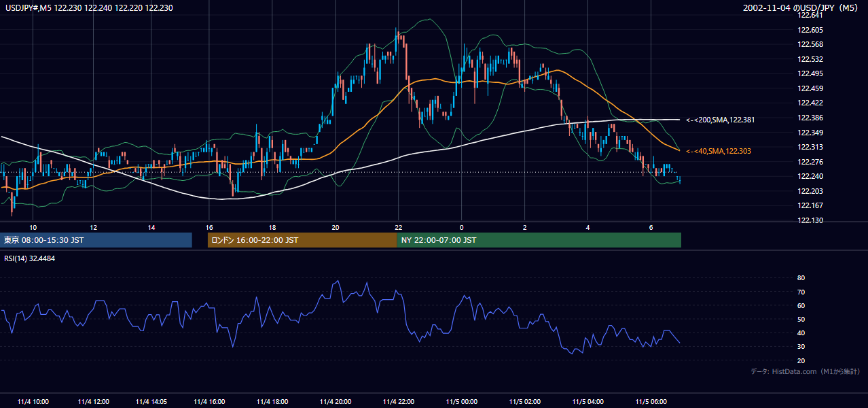Viewport: 868px width, 408px height.
Task: Click the Tokyo 08:00-15:30 JST session bar
Action: tap(96, 240)
